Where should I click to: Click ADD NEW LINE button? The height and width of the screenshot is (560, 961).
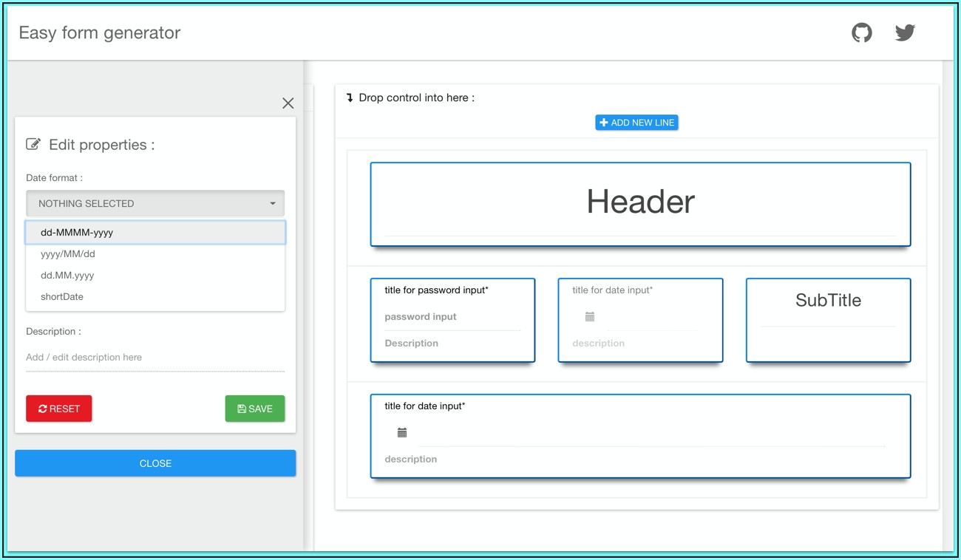tap(636, 123)
